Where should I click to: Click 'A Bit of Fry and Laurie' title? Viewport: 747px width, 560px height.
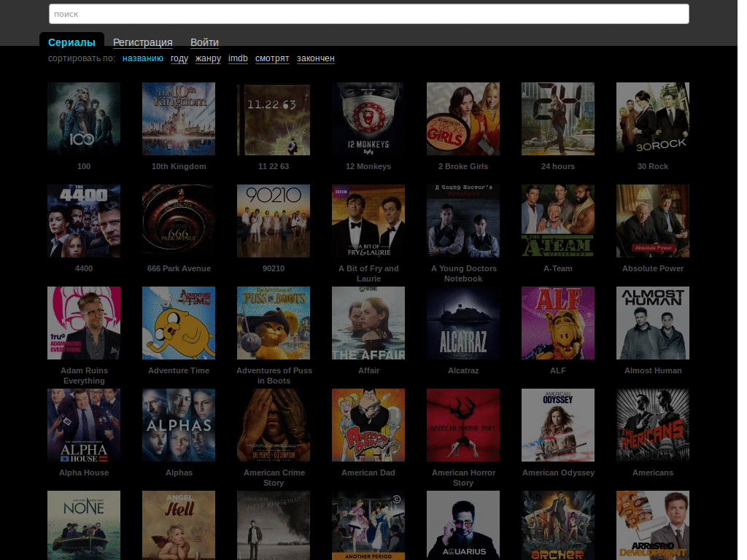(368, 273)
